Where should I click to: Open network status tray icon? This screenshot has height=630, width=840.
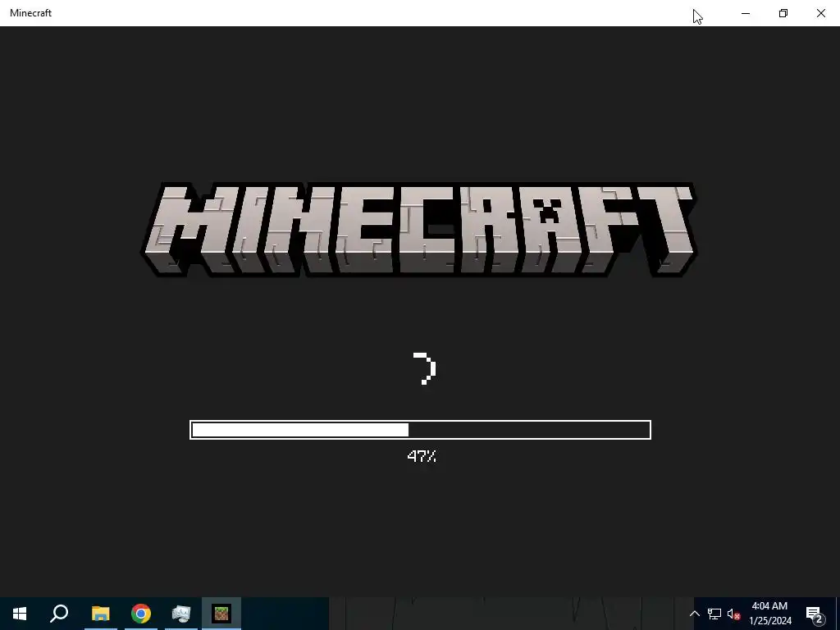714,614
